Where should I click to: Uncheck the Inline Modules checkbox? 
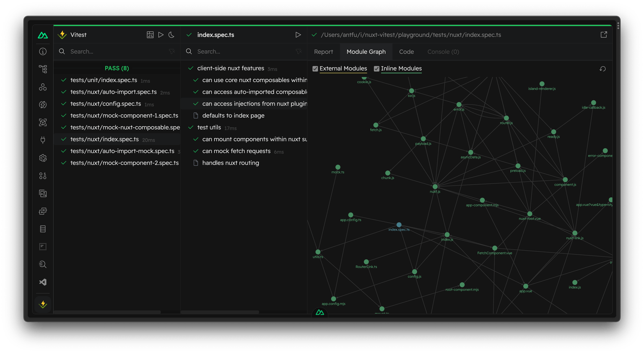click(x=377, y=69)
